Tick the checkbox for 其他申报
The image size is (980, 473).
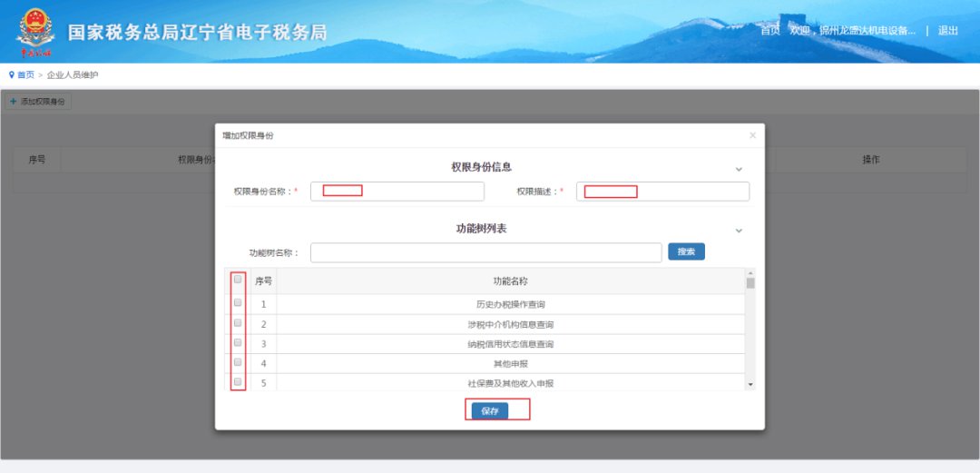tap(238, 362)
